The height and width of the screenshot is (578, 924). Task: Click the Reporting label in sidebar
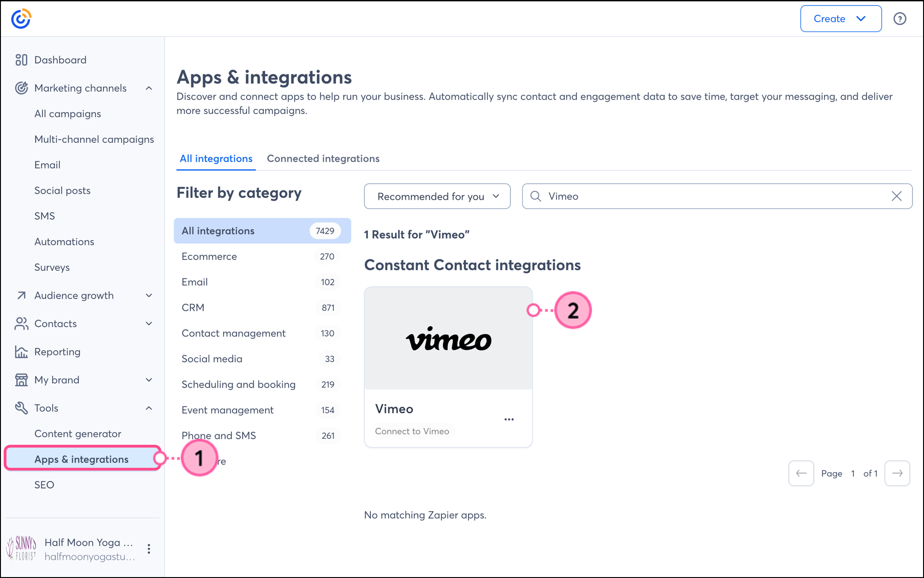(58, 352)
